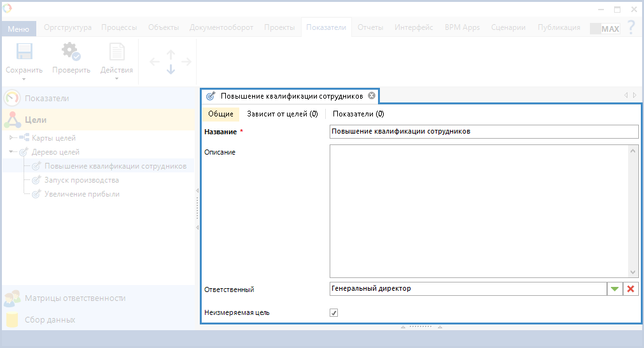644x348 pixels.
Task: Open the Ответственный dropdown arrow
Action: point(614,289)
